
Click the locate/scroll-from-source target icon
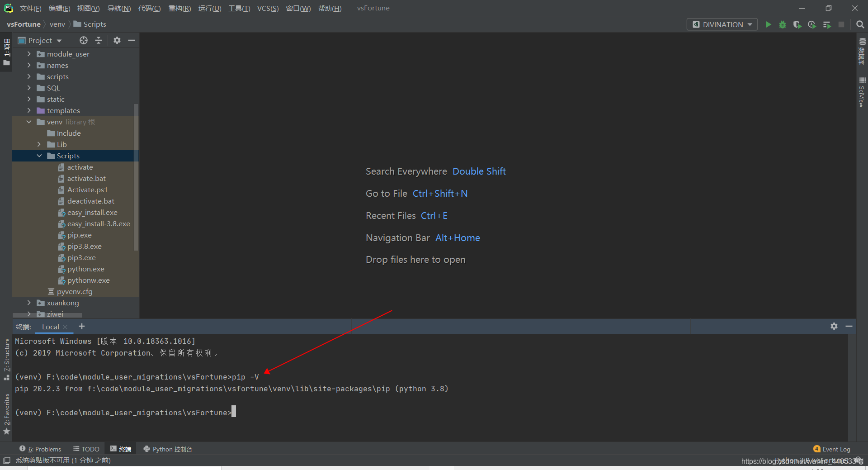pos(84,40)
